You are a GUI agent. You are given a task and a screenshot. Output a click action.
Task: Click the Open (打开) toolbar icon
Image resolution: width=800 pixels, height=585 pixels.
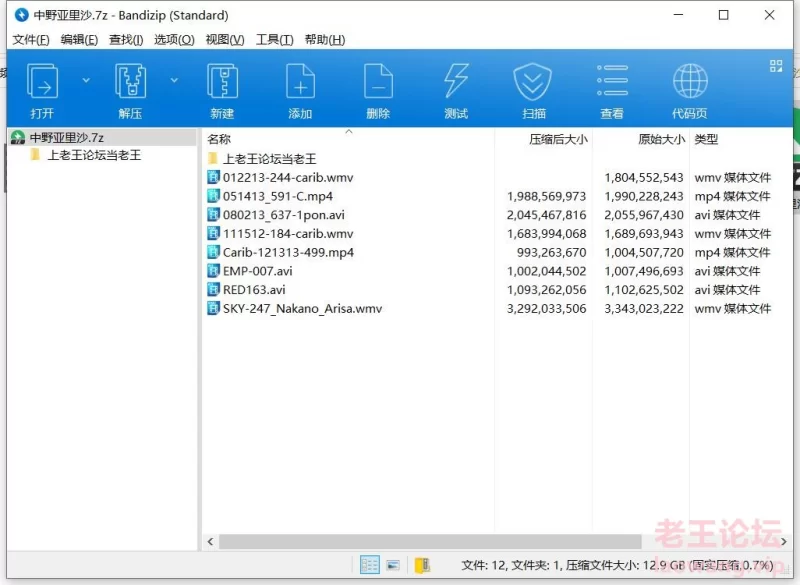[x=42, y=82]
